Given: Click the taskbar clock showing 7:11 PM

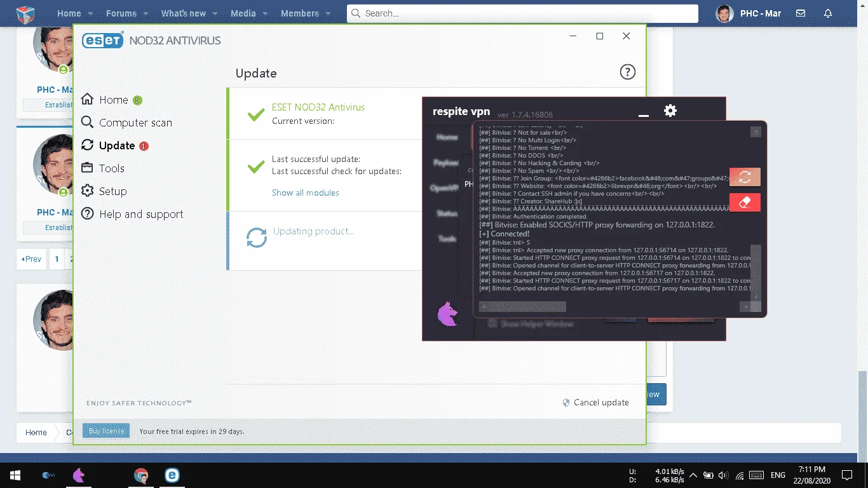Looking at the screenshot, I should (813, 475).
